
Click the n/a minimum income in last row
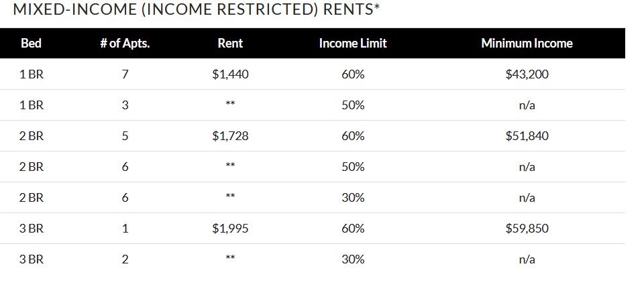[x=527, y=259]
